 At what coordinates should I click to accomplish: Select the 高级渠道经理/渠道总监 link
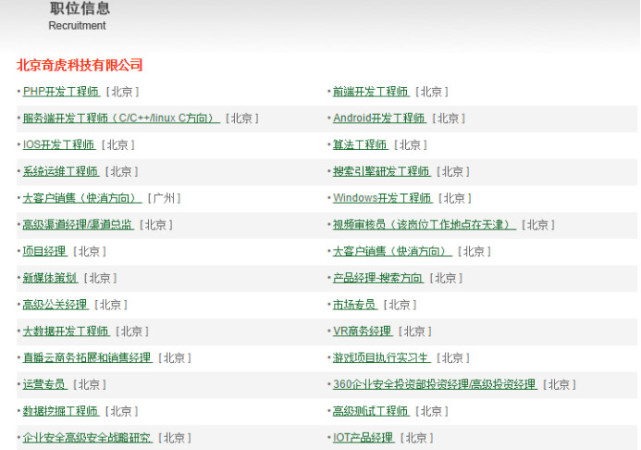click(78, 225)
